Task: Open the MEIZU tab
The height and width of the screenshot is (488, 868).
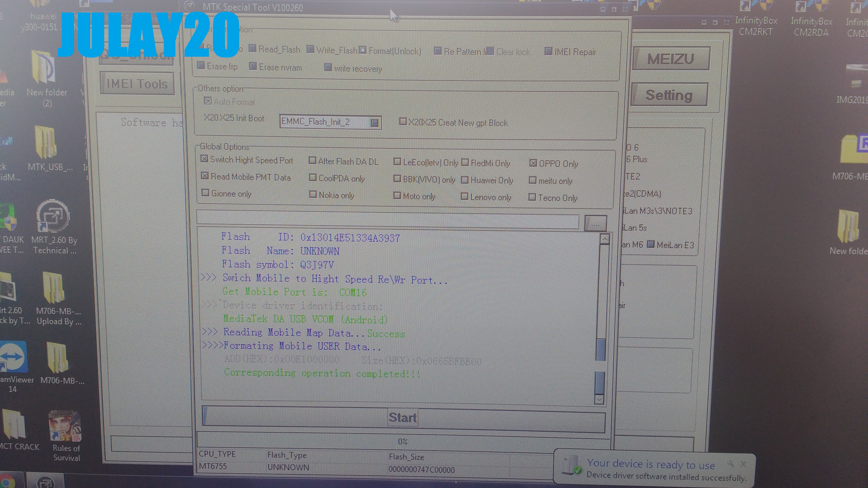Action: point(671,59)
